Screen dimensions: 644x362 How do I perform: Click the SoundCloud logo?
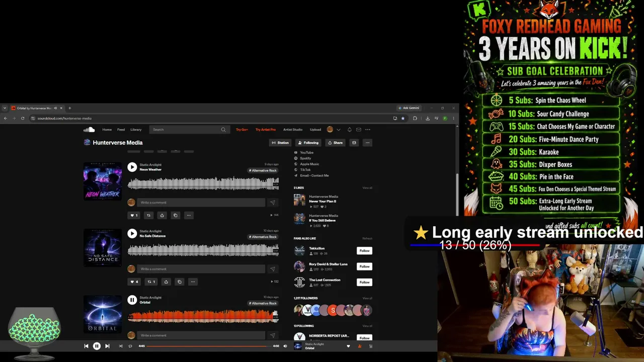pos(89,130)
